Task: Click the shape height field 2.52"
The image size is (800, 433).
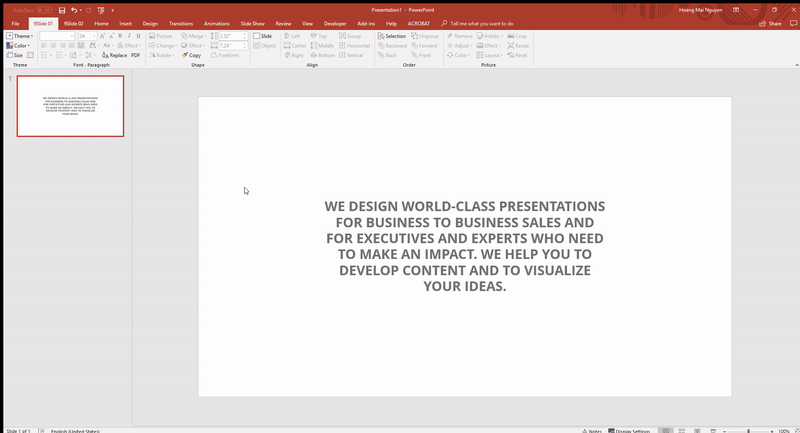Action: pos(233,36)
